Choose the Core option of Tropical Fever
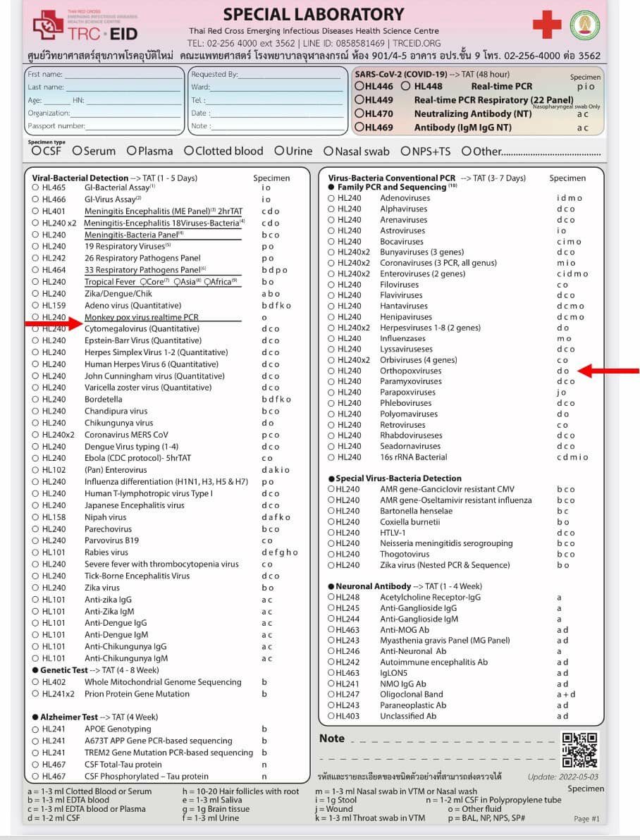The image size is (640, 840). [x=144, y=282]
